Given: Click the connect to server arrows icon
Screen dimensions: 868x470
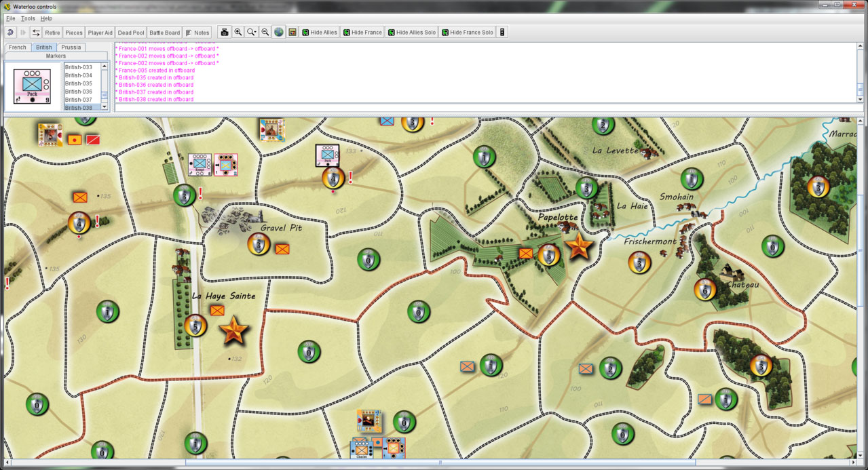Looking at the screenshot, I should pyautogui.click(x=36, y=33).
